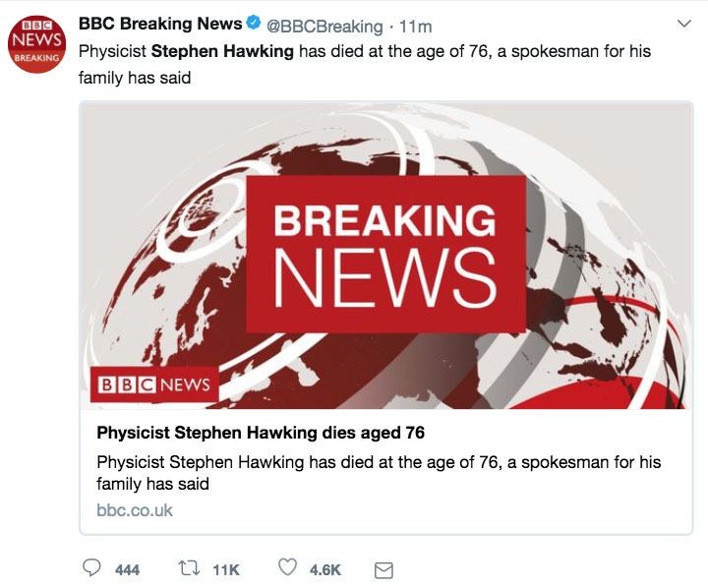This screenshot has height=588, width=708.
Task: Click the BBC News logo in image
Action: [x=154, y=384]
